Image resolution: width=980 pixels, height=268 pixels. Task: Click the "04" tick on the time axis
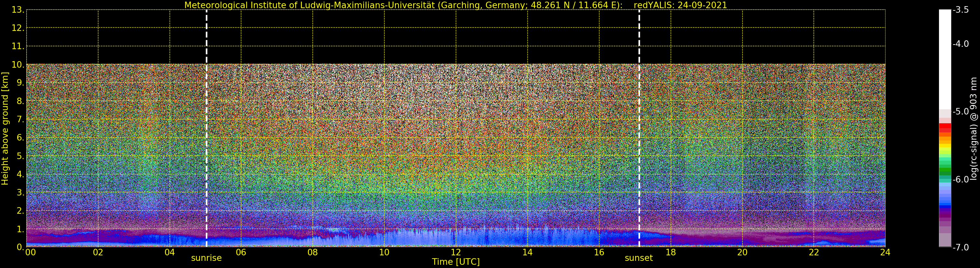point(170,252)
